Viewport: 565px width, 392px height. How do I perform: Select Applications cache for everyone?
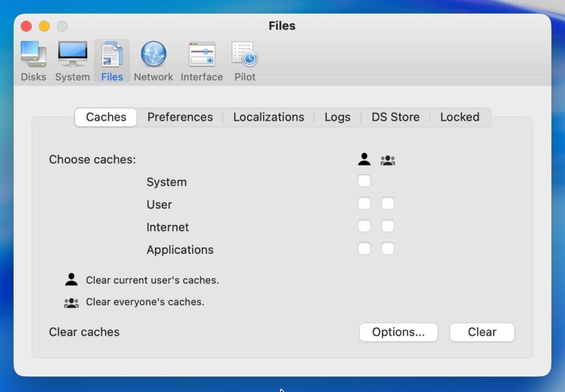point(388,249)
